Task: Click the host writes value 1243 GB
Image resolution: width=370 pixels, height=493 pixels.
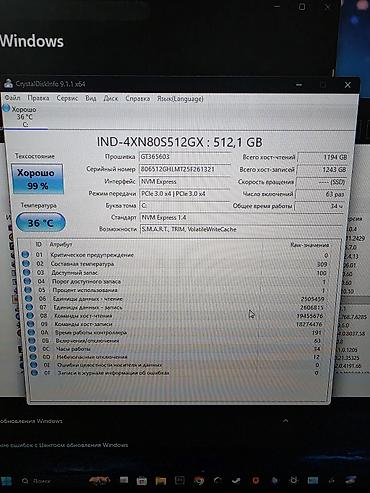Action: 321,170
